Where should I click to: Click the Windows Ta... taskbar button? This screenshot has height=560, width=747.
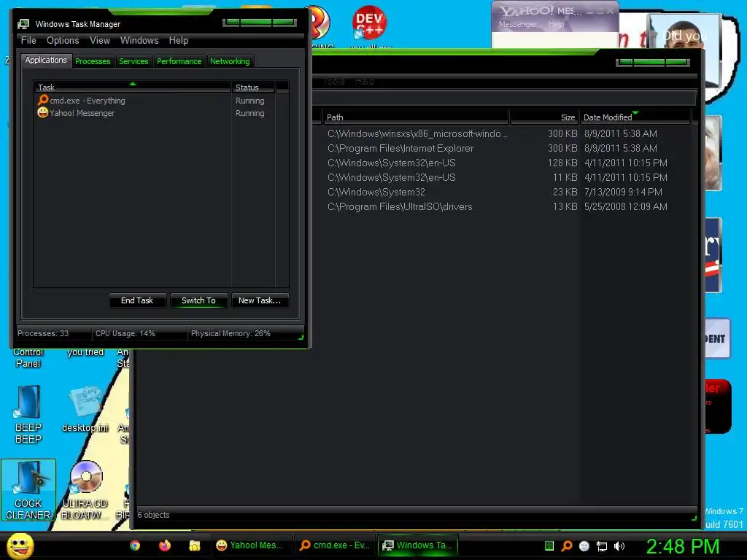tap(418, 545)
